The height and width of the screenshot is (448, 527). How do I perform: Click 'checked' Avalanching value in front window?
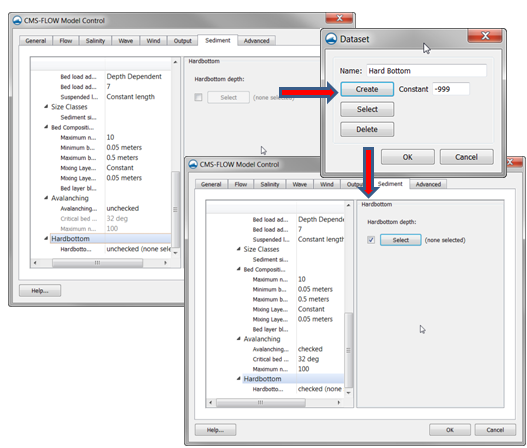coord(310,349)
